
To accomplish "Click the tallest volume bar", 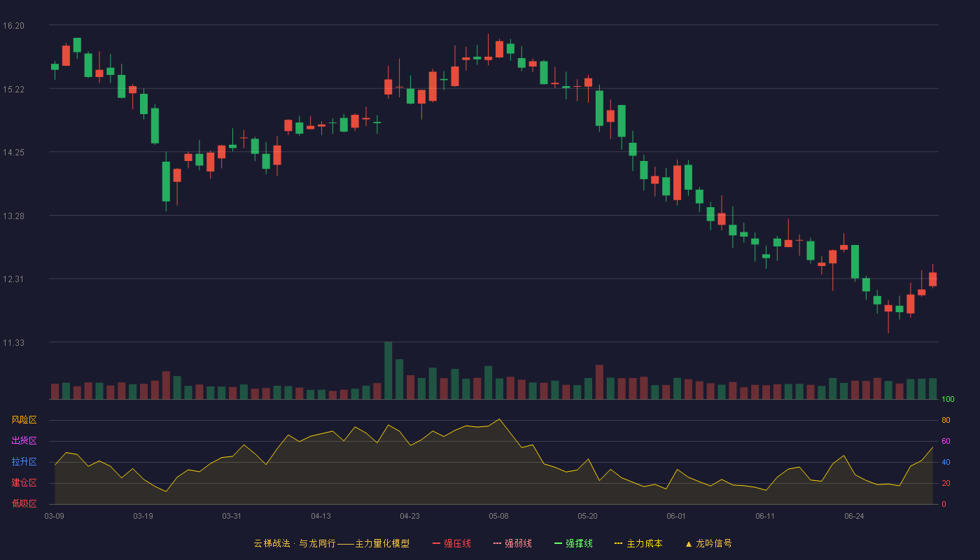I will [x=388, y=370].
